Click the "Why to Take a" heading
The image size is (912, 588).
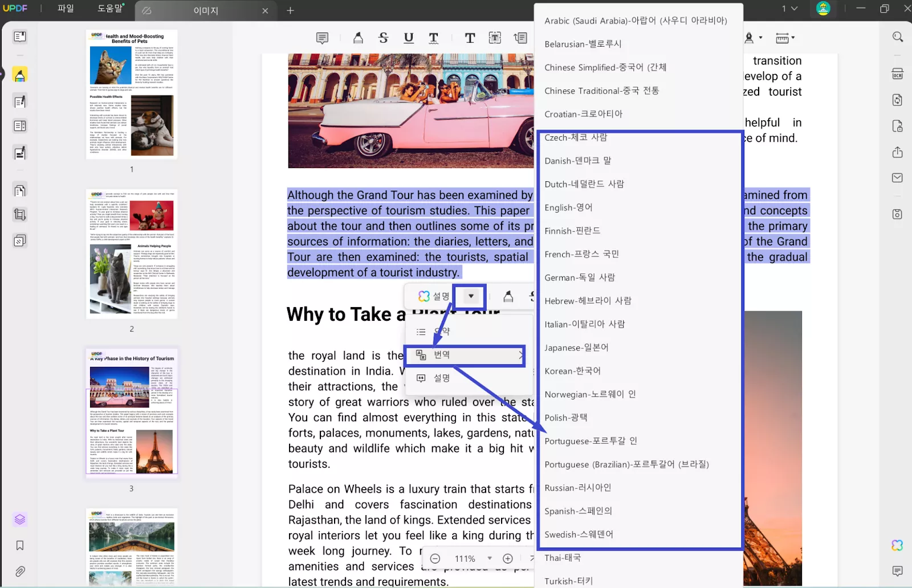[346, 315]
